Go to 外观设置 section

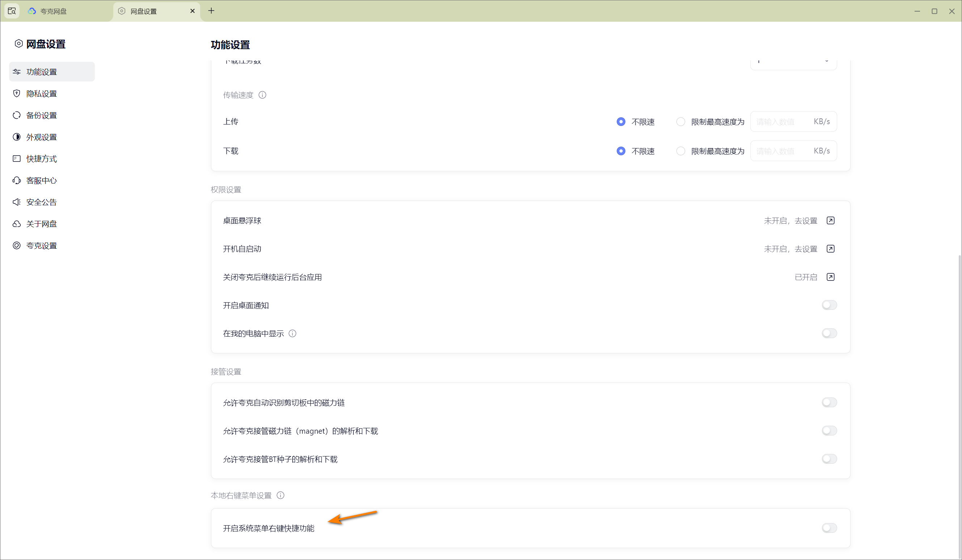[42, 137]
